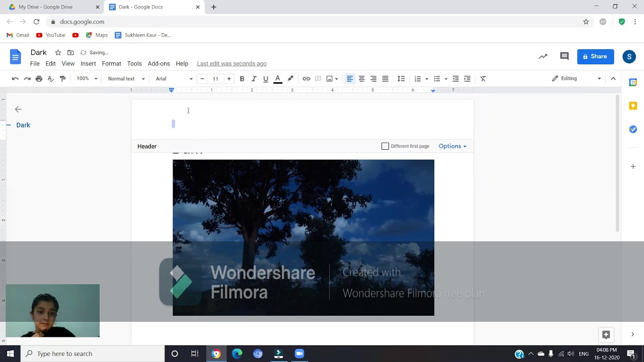The width and height of the screenshot is (644, 362).
Task: Click the Redo icon in toolbar
Action: (27, 78)
